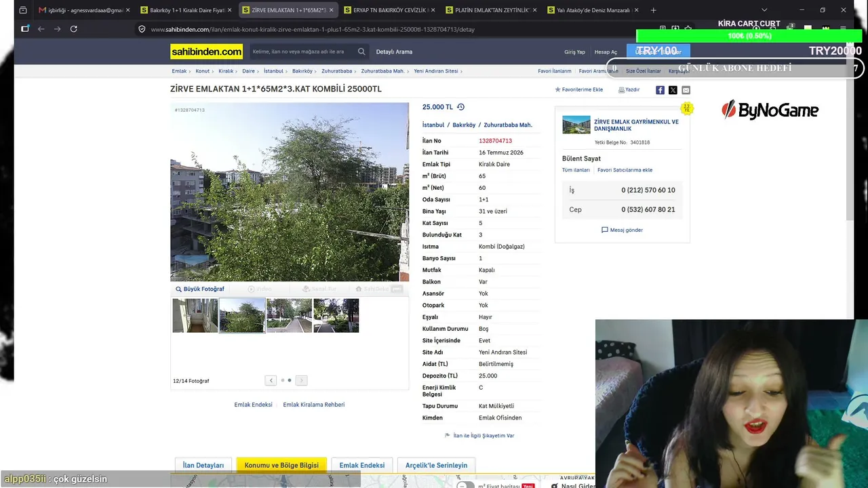Select the garden walkway photo thumbnail
868x488 pixels.
tap(290, 315)
